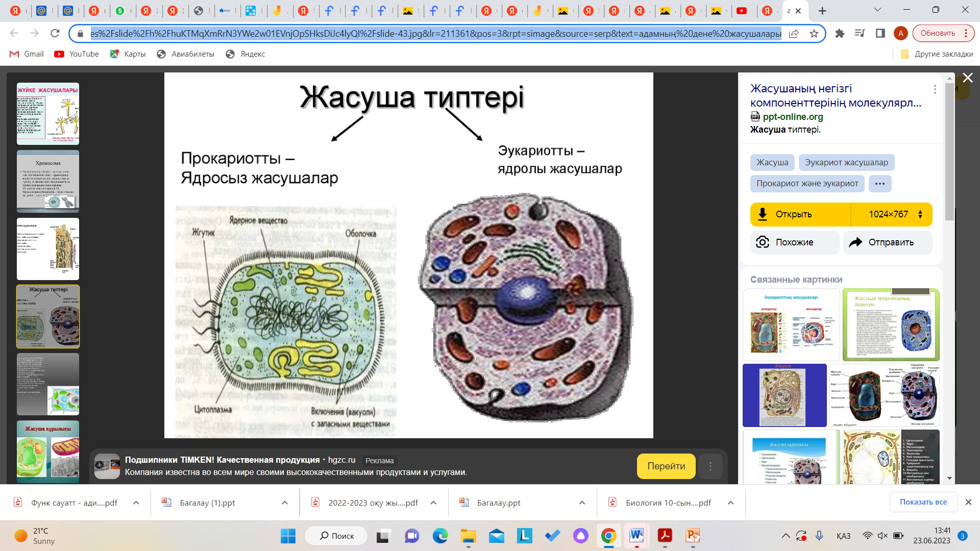The height and width of the screenshot is (551, 980).
Task: Open the extensions puzzle icon
Action: coord(840,34)
